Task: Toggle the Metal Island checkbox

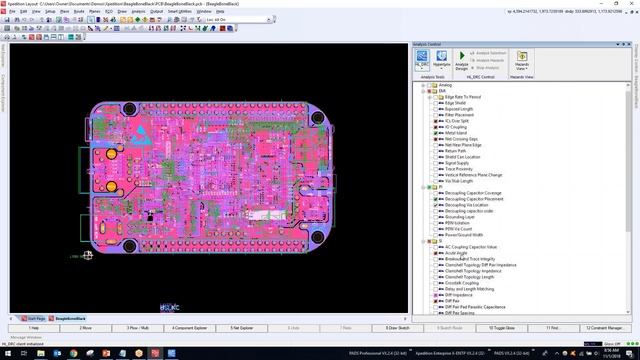Action: pyautogui.click(x=436, y=133)
